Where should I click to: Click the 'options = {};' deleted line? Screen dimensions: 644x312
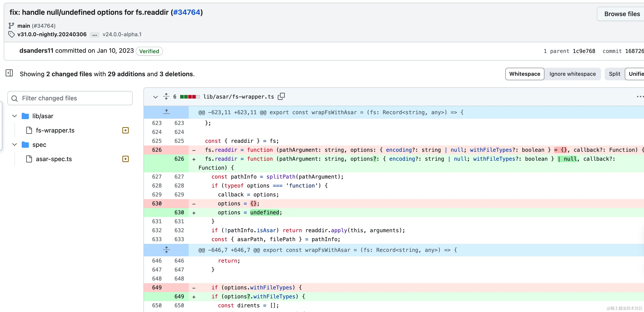click(239, 204)
